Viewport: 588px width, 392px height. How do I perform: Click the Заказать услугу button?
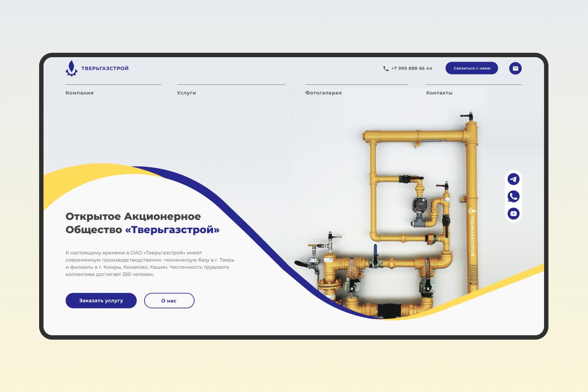click(x=101, y=300)
